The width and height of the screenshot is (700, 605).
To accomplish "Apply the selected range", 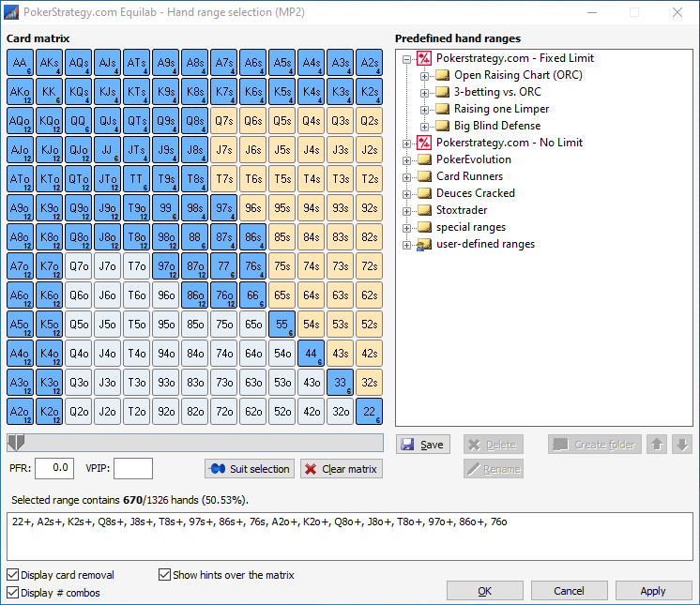I will point(654,591).
